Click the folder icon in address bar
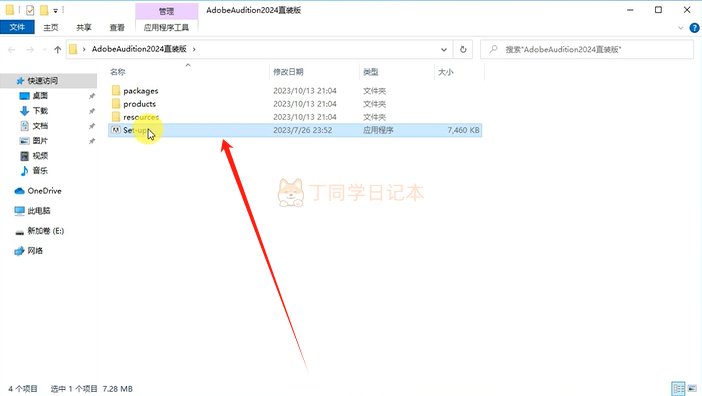Viewport: 702px width, 396px height. tap(73, 49)
